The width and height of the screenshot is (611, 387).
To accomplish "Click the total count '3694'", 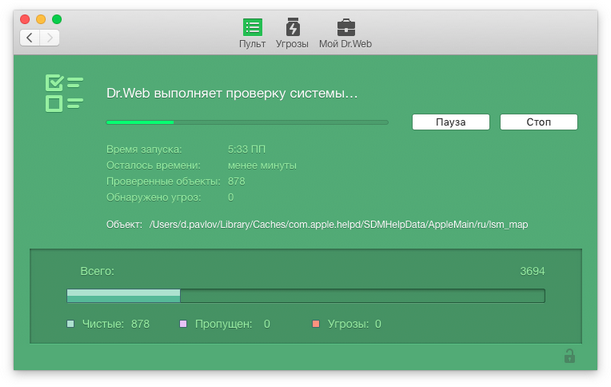I will coord(532,271).
